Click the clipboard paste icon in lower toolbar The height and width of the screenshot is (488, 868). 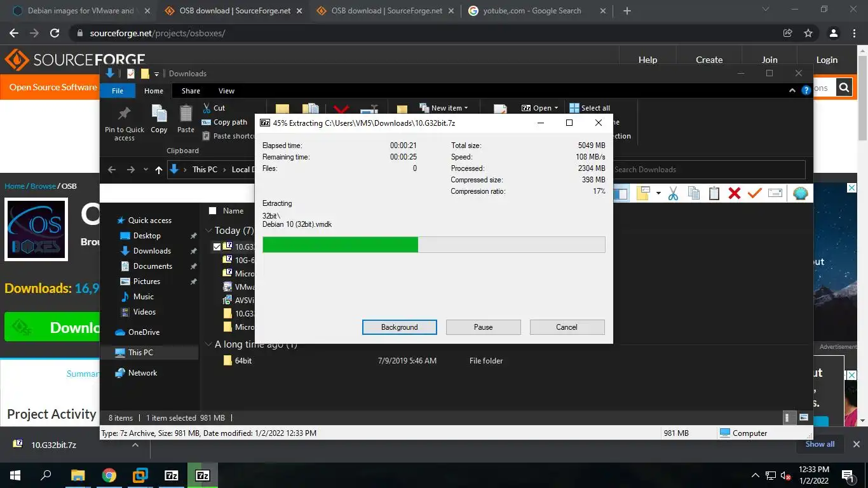(714, 193)
